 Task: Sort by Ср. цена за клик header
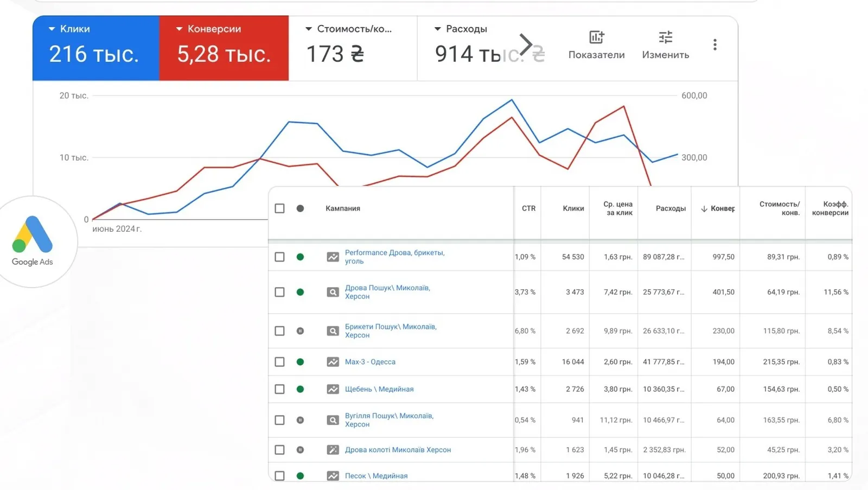(618, 208)
